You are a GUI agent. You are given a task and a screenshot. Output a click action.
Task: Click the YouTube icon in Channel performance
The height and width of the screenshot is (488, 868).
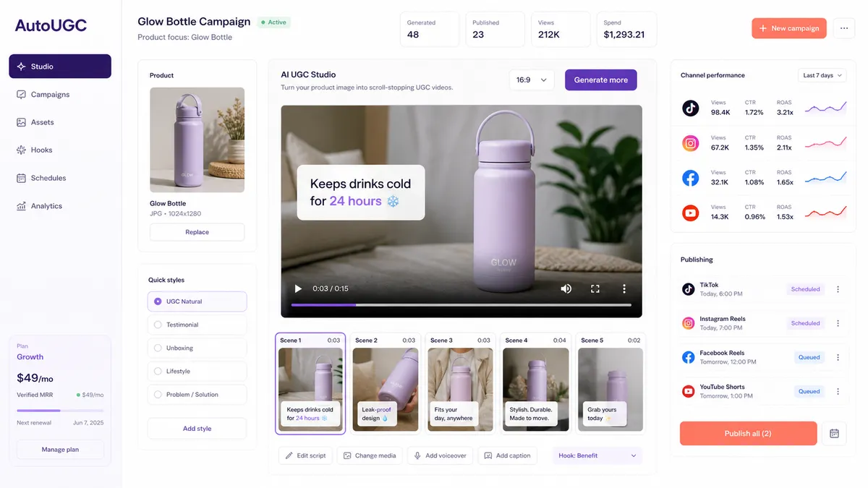[x=691, y=213]
